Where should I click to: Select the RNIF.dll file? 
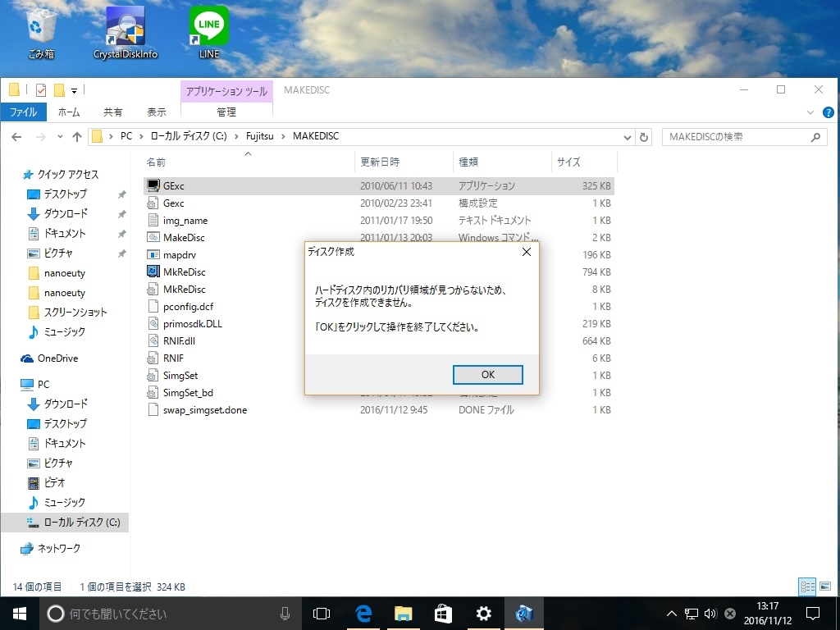tap(225, 340)
